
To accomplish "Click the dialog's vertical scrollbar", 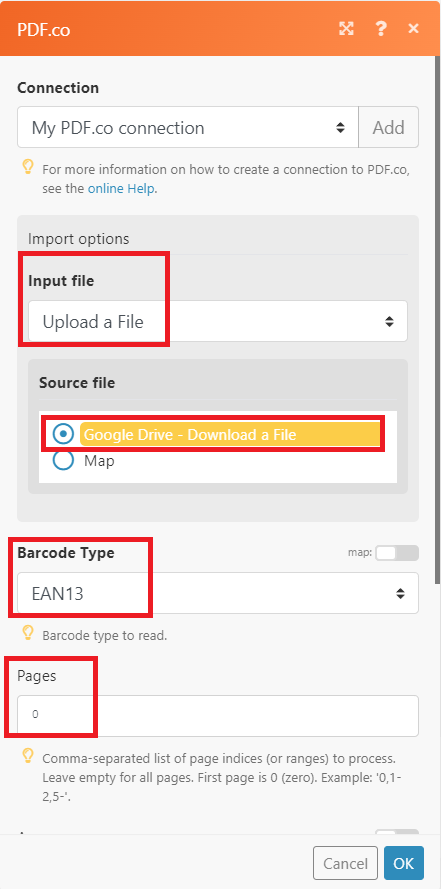I will [x=438, y=320].
